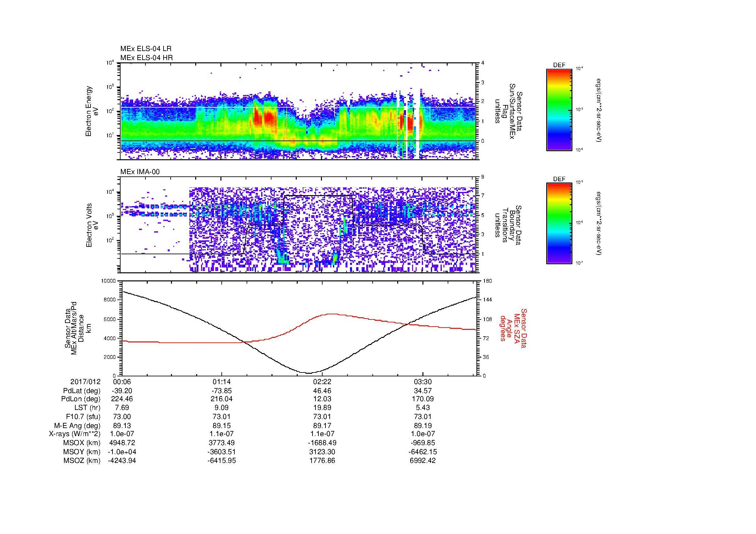Click PdLat value '-39.20'

point(122,391)
